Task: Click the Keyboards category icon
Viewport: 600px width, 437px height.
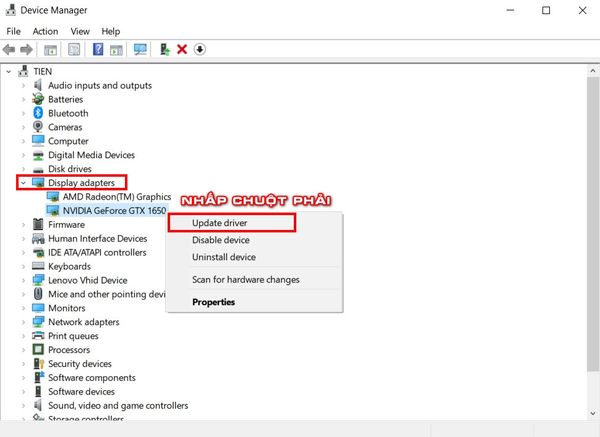Action: coord(38,266)
